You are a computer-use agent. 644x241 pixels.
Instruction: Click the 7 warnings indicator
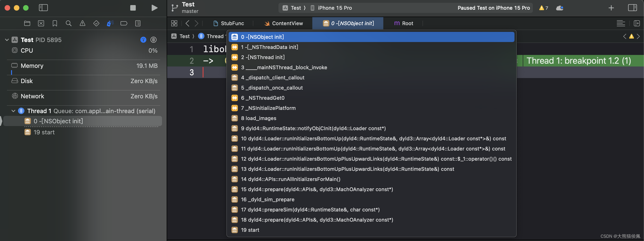coord(544,8)
